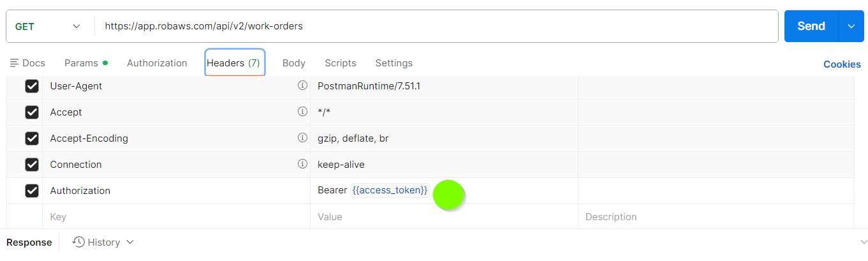Show info for Accept header
Image resolution: width=868 pixels, height=261 pixels.
click(x=302, y=112)
